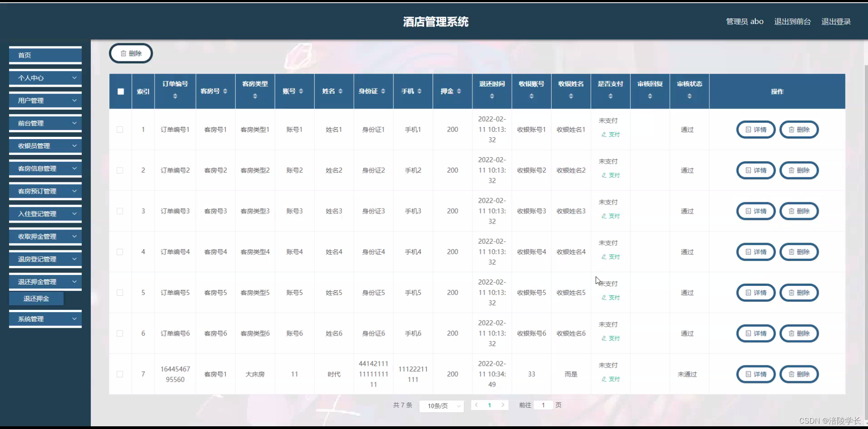Click the 退还押金 sidebar item
868x429 pixels.
(x=36, y=298)
